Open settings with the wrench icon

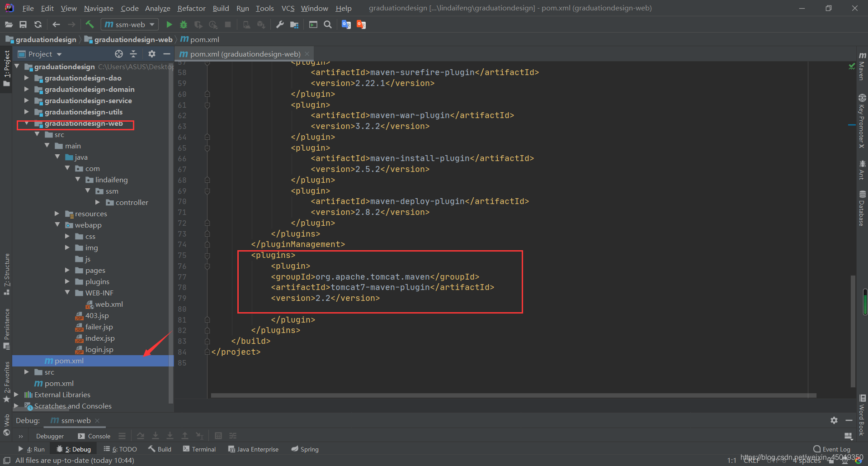[280, 24]
